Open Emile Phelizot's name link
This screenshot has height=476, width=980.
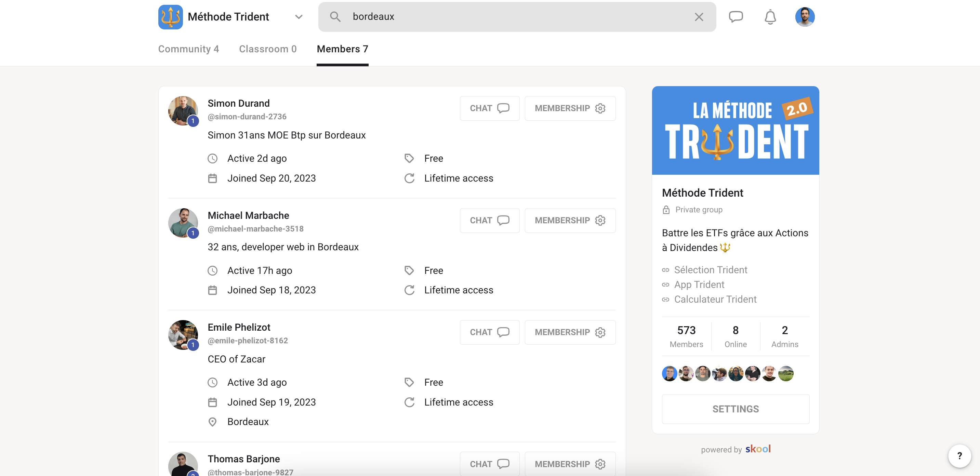[239, 327]
